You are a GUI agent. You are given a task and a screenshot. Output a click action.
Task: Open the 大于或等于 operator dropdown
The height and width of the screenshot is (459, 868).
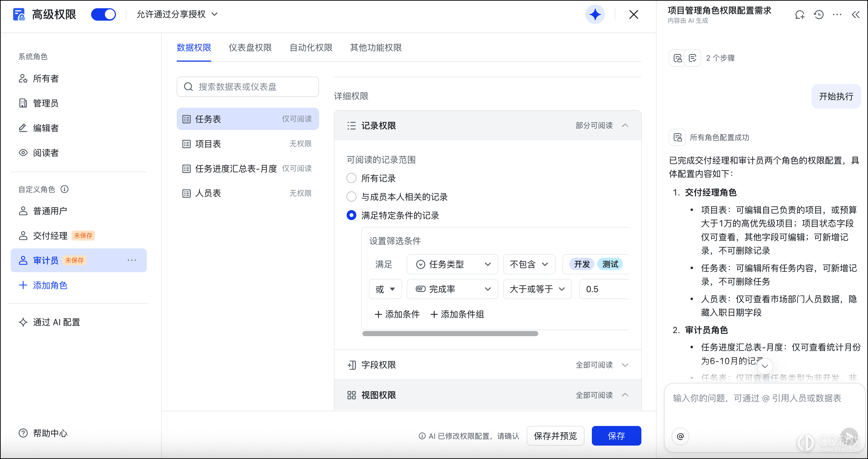pyautogui.click(x=537, y=289)
